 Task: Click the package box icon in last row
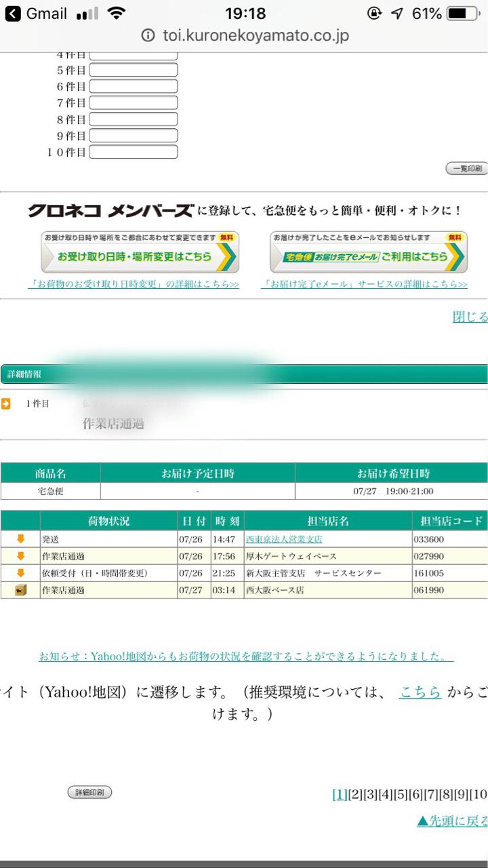click(20, 590)
